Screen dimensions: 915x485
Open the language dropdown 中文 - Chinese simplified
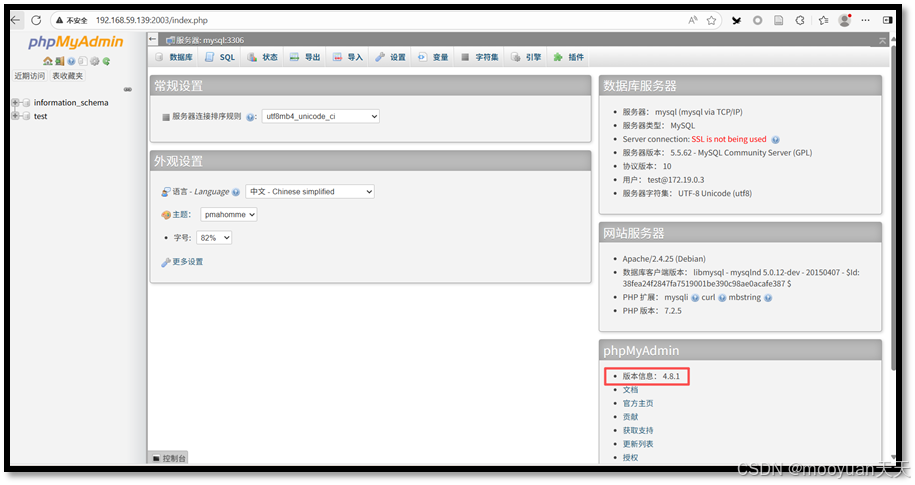(x=310, y=191)
